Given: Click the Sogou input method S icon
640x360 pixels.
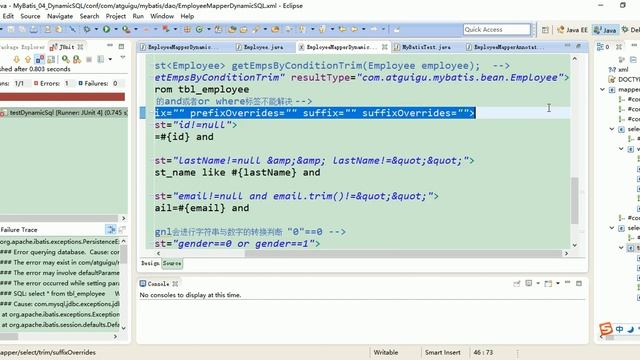Looking at the screenshot, I should pos(606,329).
